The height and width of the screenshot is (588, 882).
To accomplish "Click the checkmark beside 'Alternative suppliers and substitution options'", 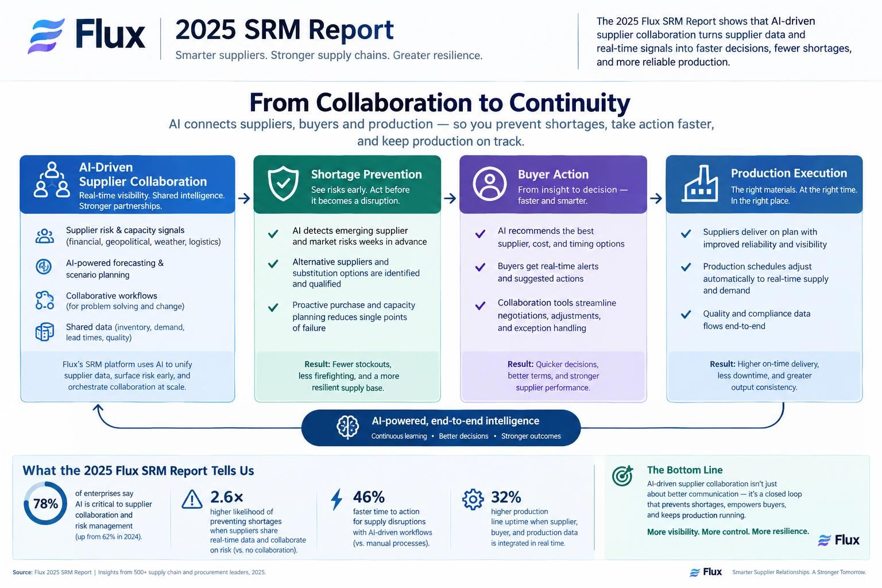I will pos(273,264).
